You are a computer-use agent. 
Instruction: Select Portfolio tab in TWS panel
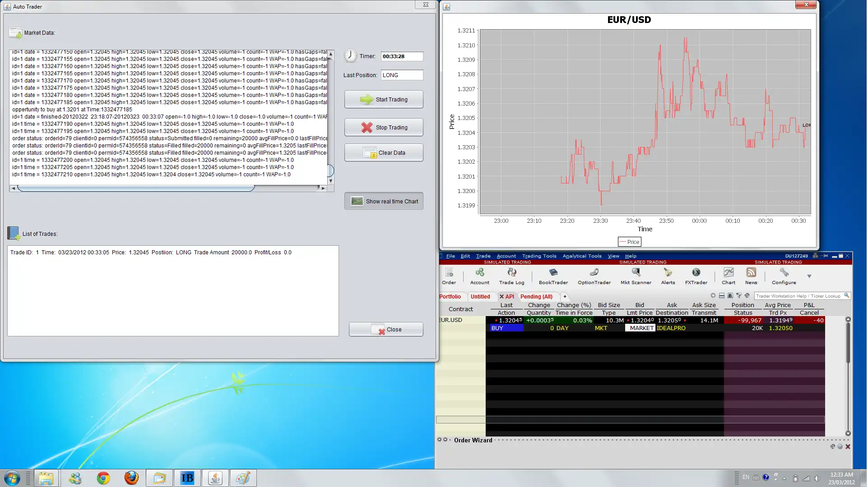(x=450, y=296)
